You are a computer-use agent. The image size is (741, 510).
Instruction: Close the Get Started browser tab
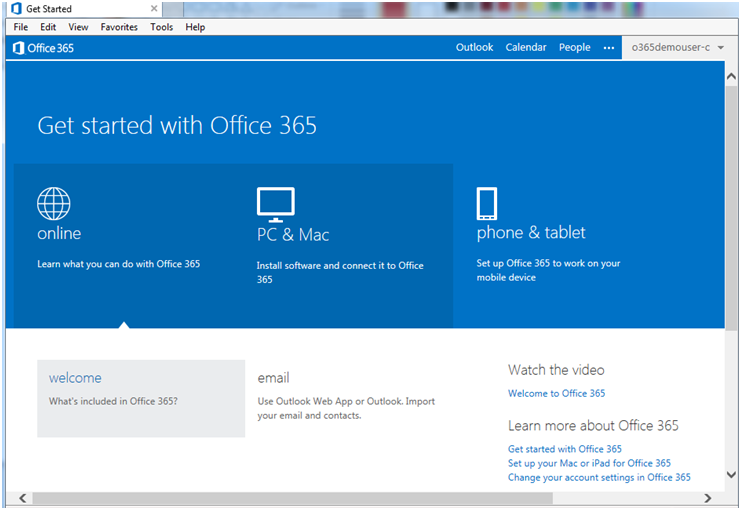pyautogui.click(x=153, y=9)
